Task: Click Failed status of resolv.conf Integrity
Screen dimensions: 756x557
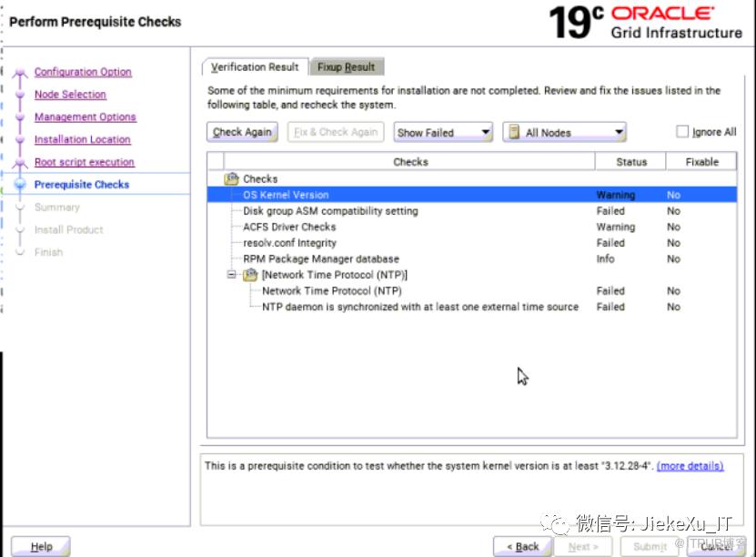Action: (610, 243)
